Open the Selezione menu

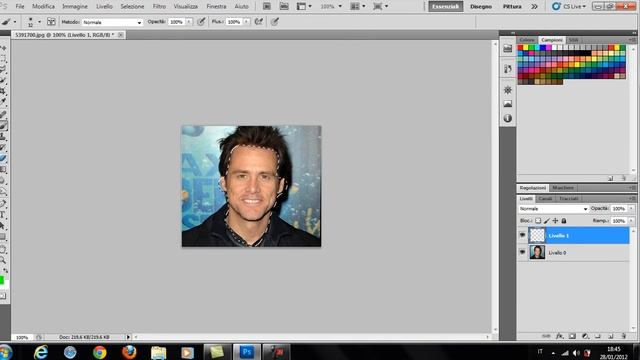click(x=132, y=7)
